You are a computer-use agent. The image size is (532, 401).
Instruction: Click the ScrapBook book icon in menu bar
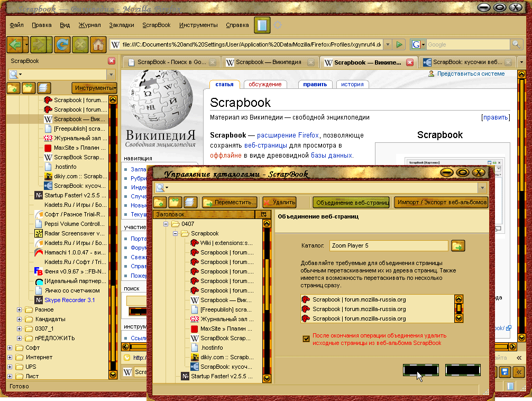point(262,25)
